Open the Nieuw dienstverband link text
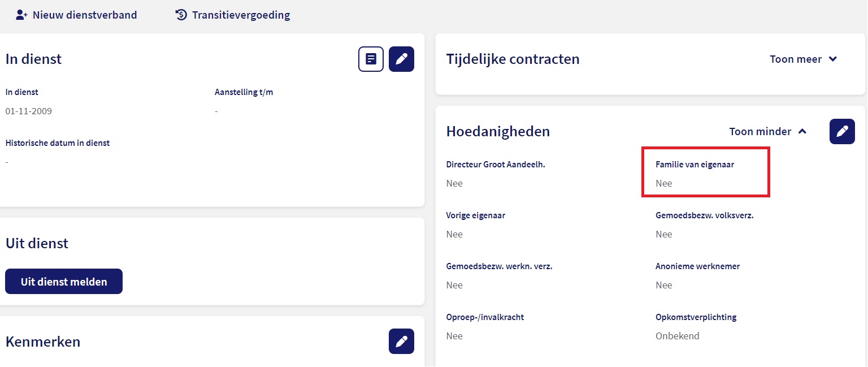 pos(85,15)
